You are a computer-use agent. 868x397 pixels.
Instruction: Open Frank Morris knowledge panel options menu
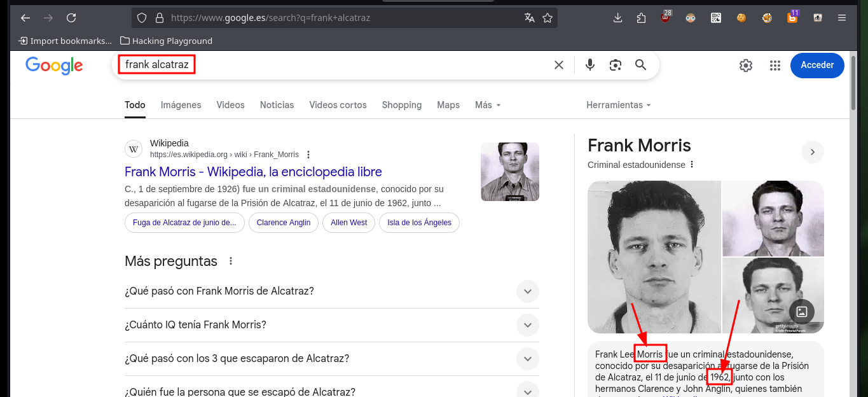click(x=692, y=165)
